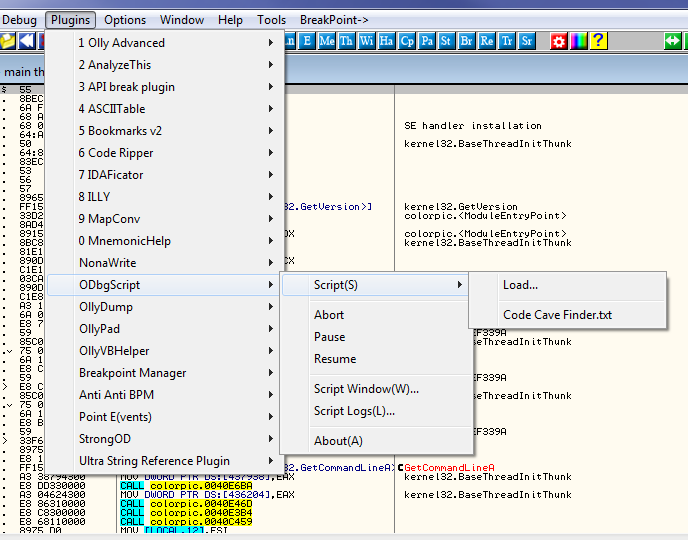
Task: Click the red 'GetCommandLineA' comment text
Action: pos(449,468)
